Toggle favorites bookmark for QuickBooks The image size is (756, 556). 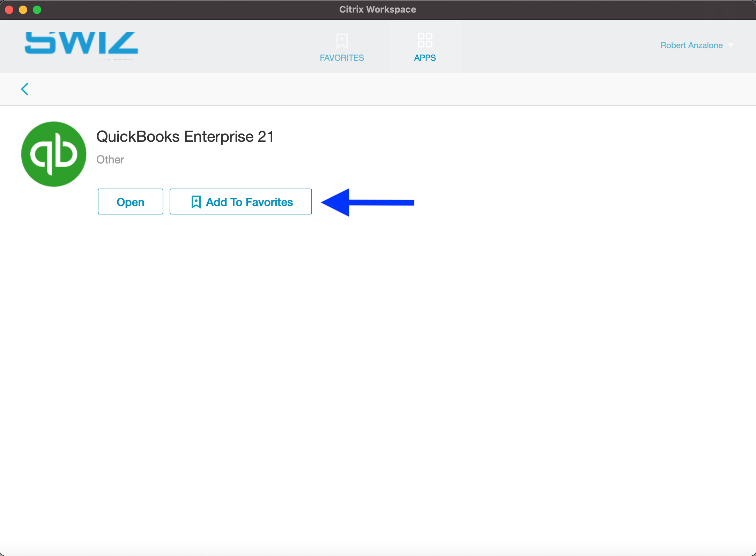pos(240,202)
